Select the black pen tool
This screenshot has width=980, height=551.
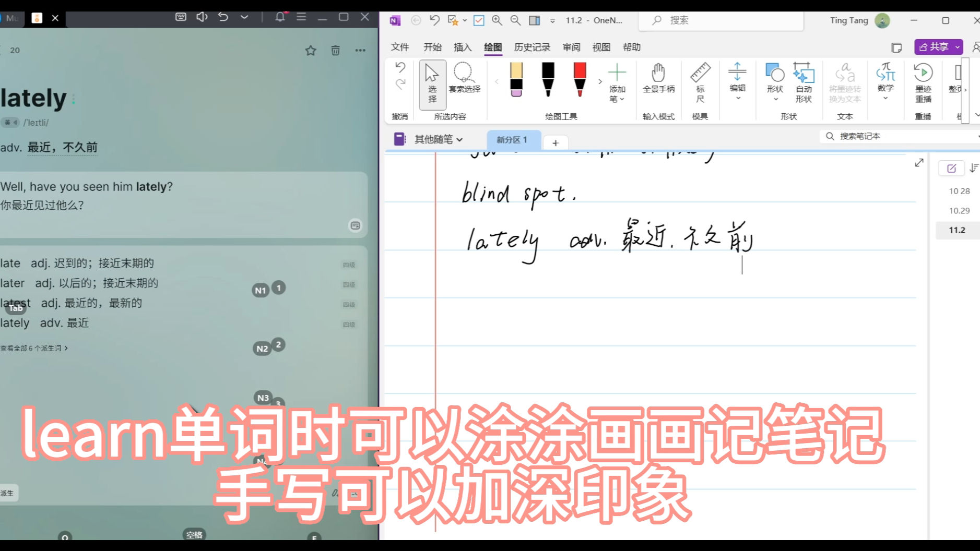point(548,79)
